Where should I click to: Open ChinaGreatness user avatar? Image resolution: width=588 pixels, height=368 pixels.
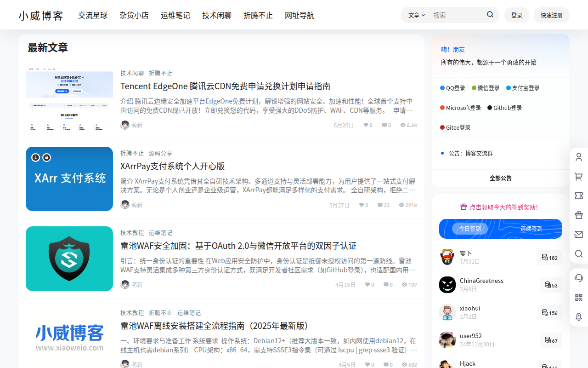pos(447,285)
